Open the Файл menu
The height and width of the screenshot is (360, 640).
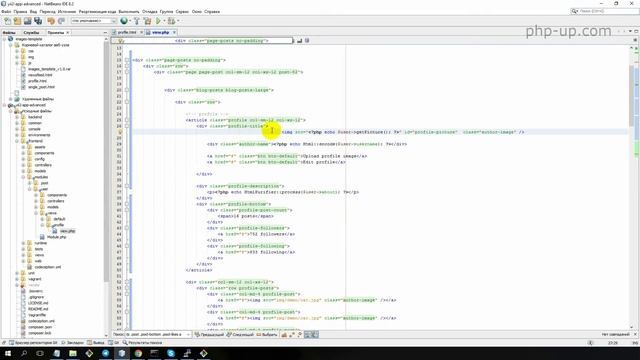[x=6, y=12]
